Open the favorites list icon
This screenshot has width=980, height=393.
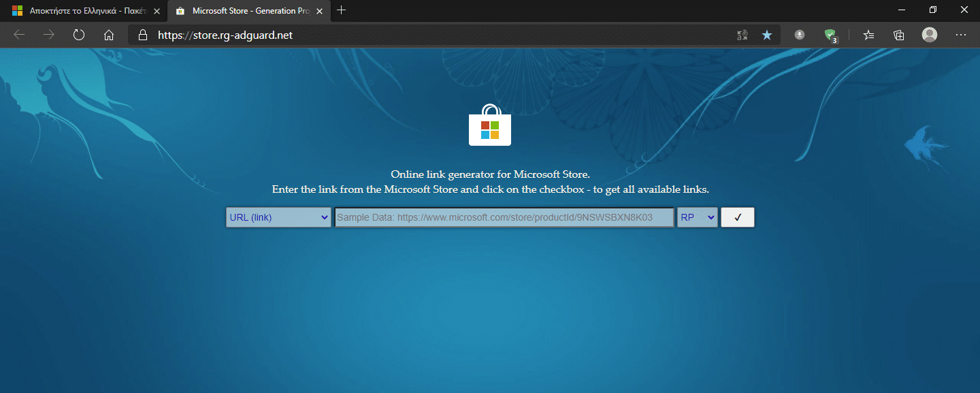(x=868, y=35)
